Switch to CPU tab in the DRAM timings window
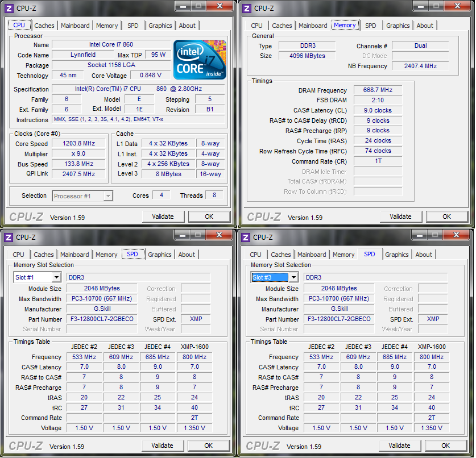This screenshot has height=458, width=476. point(257,26)
